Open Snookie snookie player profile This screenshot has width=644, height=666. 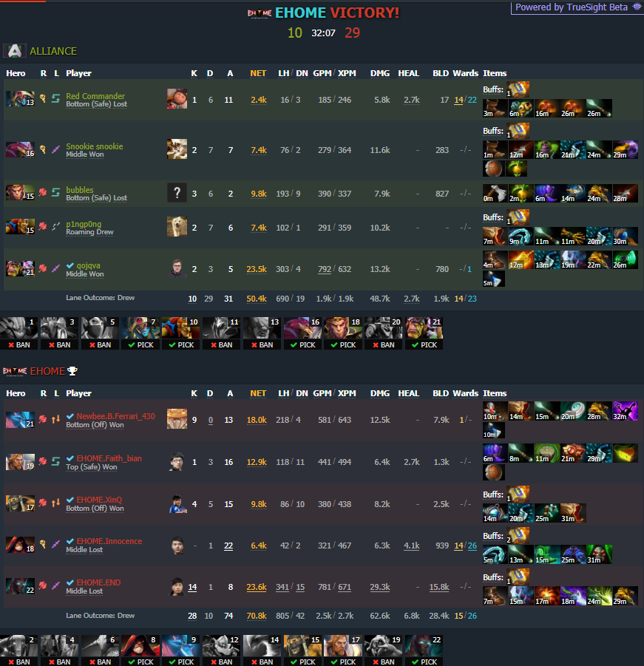pyautogui.click(x=95, y=146)
